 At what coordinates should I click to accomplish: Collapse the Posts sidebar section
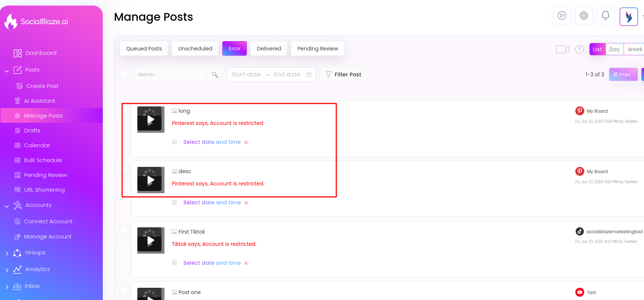[7, 71]
